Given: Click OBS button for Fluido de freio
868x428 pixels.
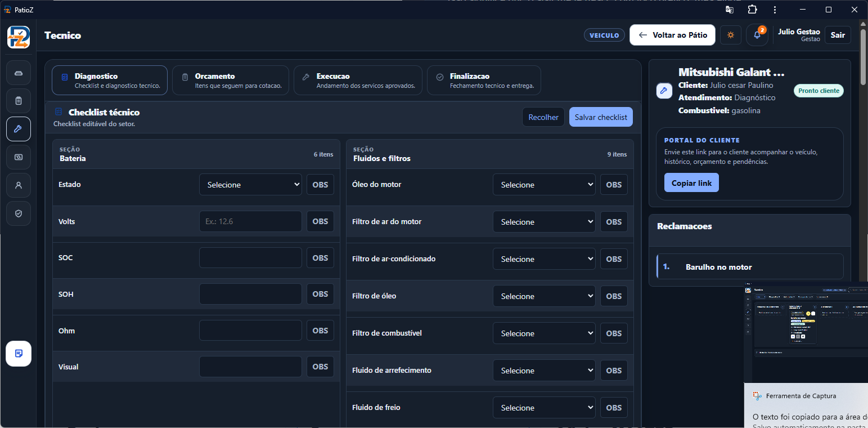Looking at the screenshot, I should pos(614,408).
